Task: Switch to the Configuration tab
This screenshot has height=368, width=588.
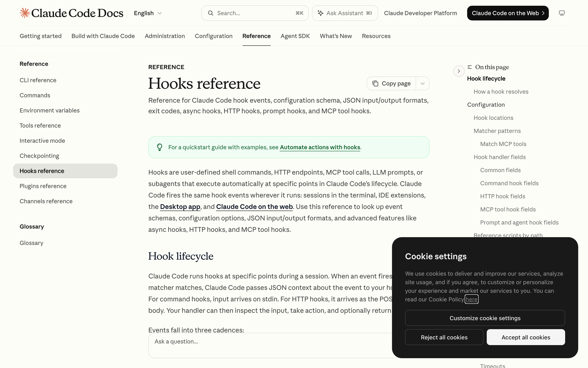Action: pyautogui.click(x=214, y=36)
